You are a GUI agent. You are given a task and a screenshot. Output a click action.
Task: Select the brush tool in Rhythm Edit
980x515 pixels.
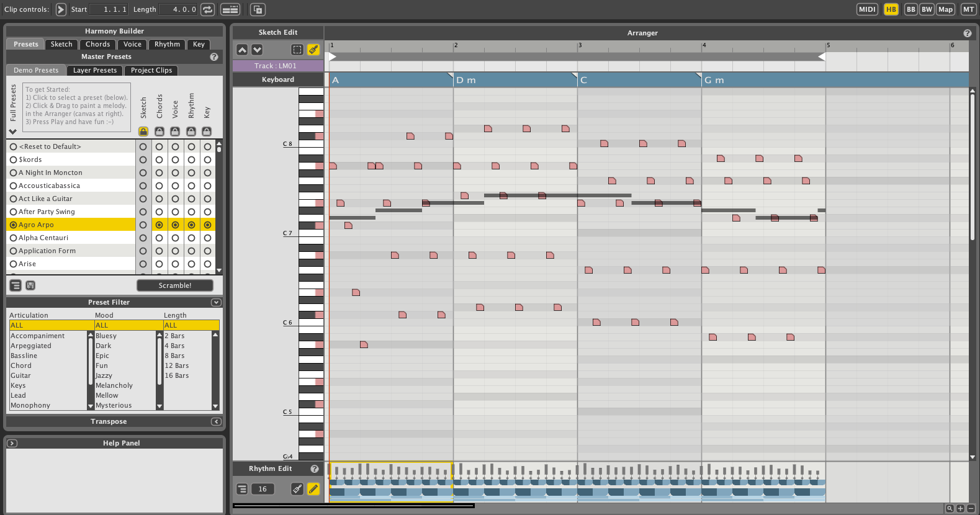(297, 489)
